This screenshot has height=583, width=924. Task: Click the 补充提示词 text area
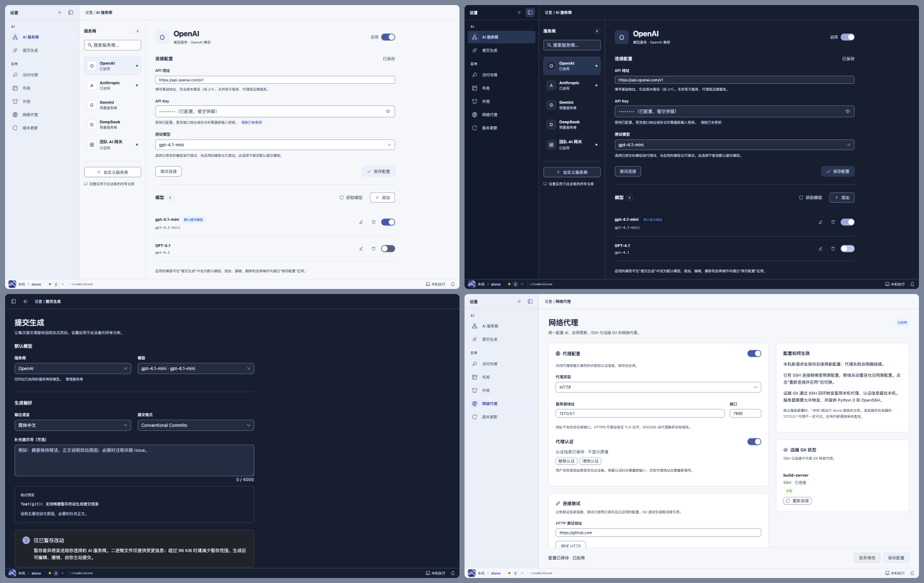tap(134, 460)
